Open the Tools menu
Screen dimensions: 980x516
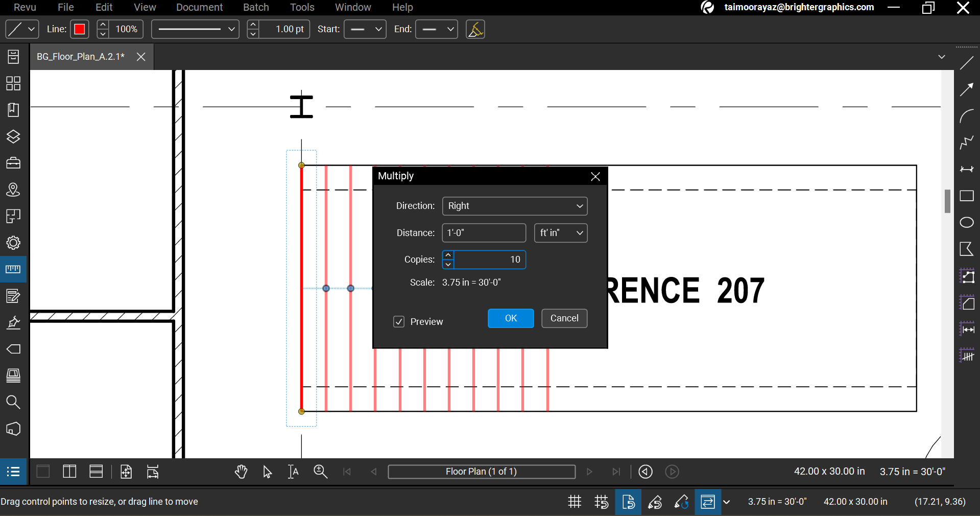(301, 7)
